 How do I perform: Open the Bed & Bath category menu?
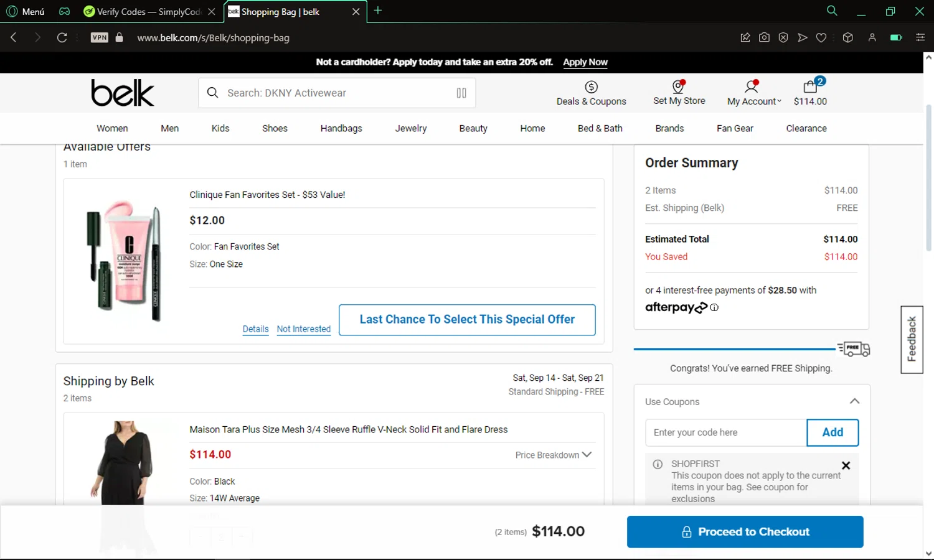[600, 128]
